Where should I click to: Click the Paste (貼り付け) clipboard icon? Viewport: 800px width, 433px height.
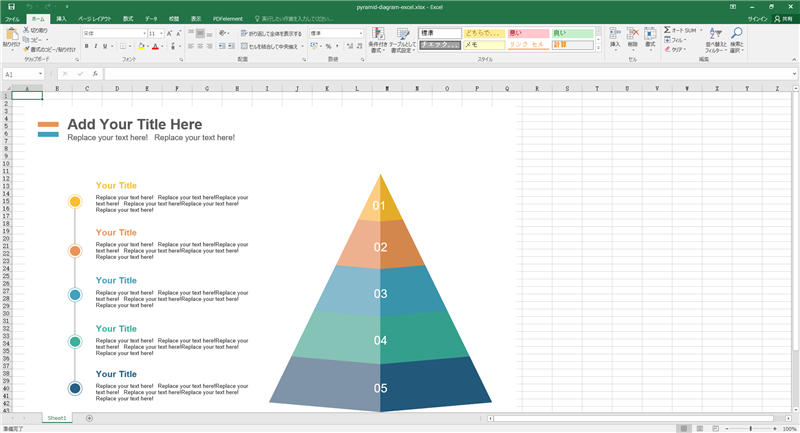pyautogui.click(x=10, y=36)
